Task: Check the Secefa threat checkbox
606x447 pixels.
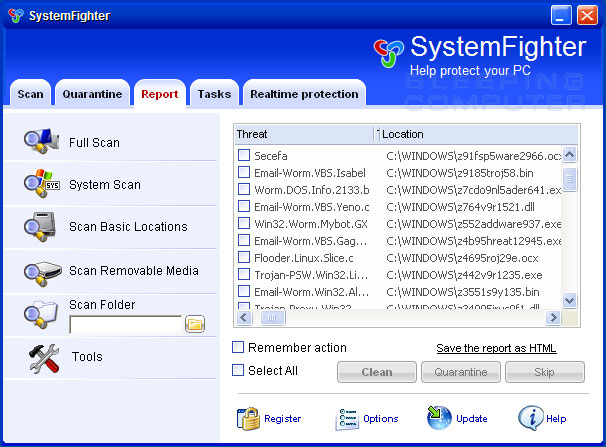Action: (x=244, y=155)
